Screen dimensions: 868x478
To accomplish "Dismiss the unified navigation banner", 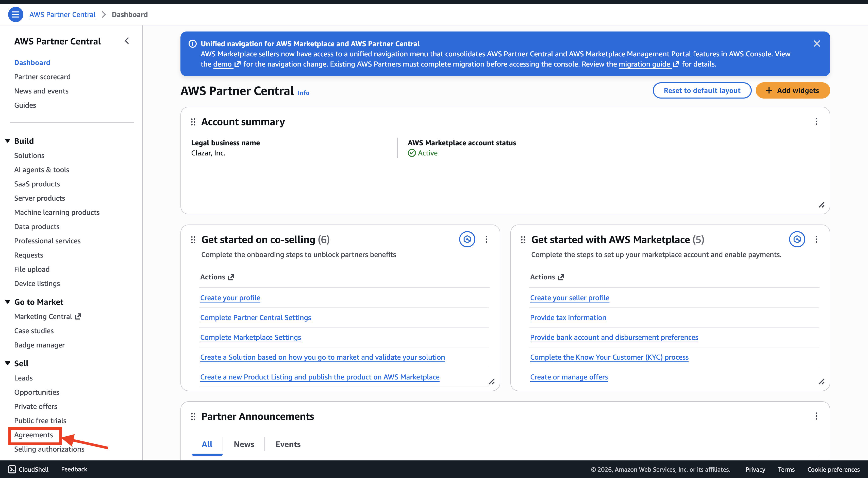I will click(817, 43).
